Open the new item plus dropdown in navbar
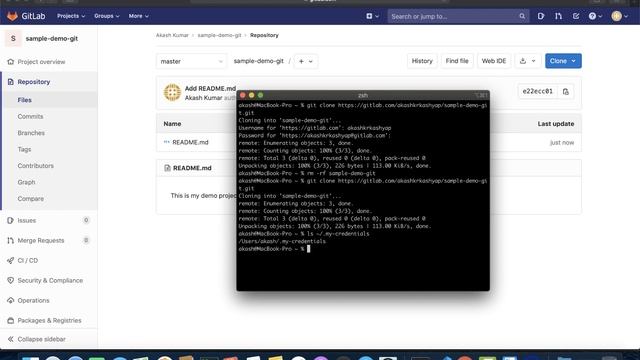The image size is (640, 360). (x=372, y=16)
